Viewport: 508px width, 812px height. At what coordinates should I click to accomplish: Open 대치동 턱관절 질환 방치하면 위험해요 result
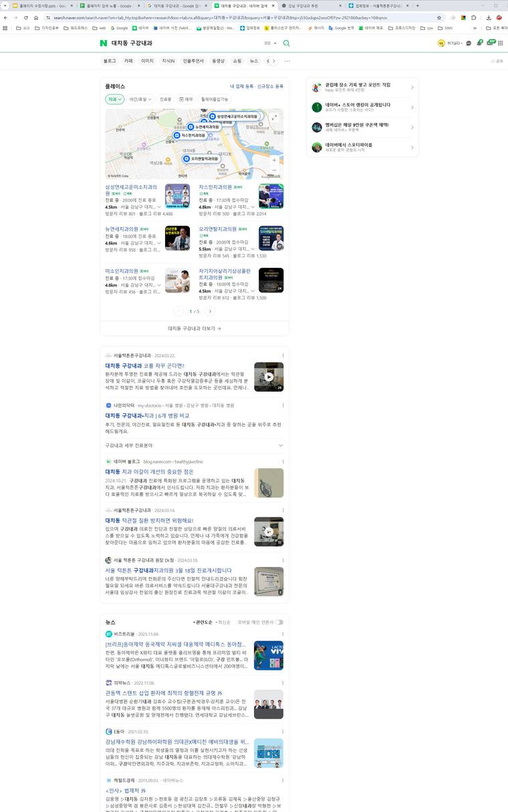149,520
